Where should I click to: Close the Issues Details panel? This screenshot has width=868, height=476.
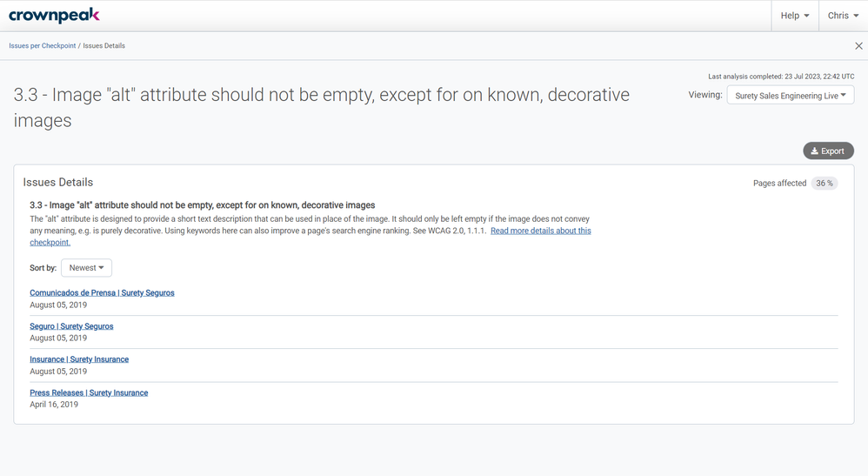click(x=858, y=46)
